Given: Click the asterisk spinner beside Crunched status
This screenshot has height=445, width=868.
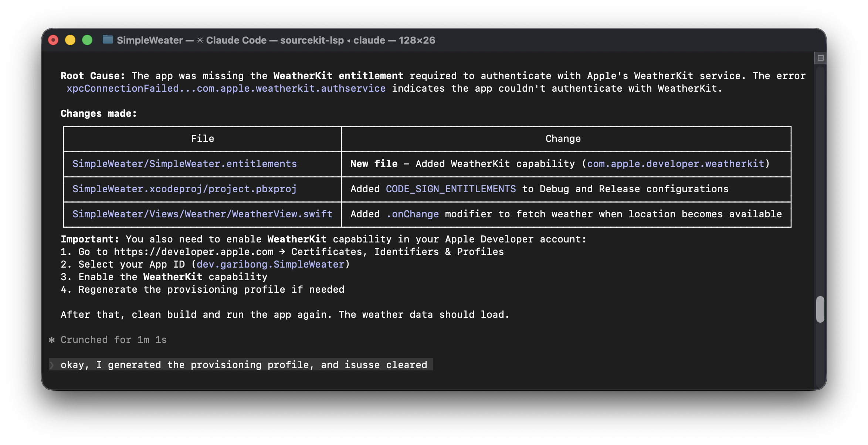Looking at the screenshot, I should tap(52, 340).
